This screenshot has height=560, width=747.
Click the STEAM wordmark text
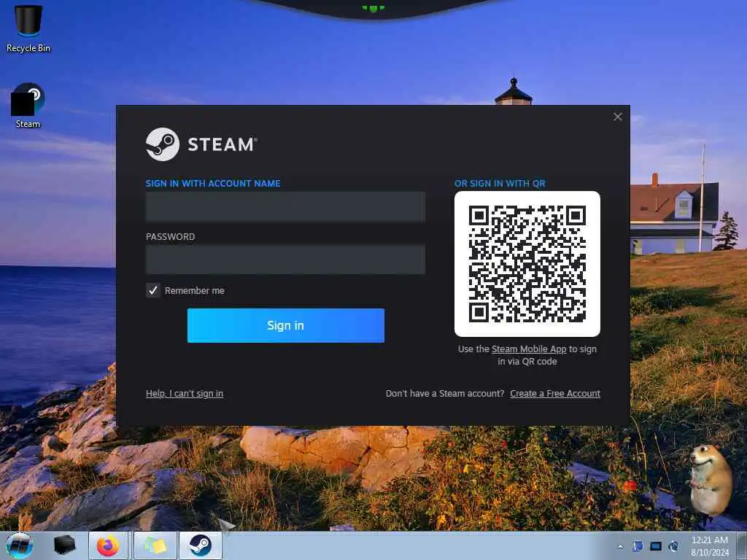(222, 144)
